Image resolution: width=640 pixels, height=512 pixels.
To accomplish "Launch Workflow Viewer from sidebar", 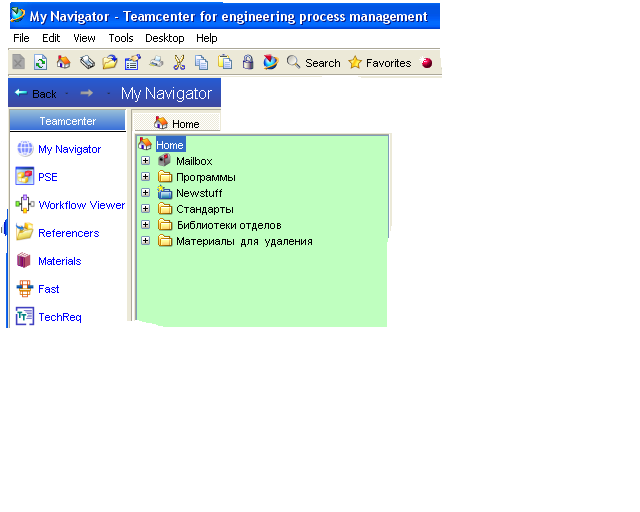I will (82, 205).
